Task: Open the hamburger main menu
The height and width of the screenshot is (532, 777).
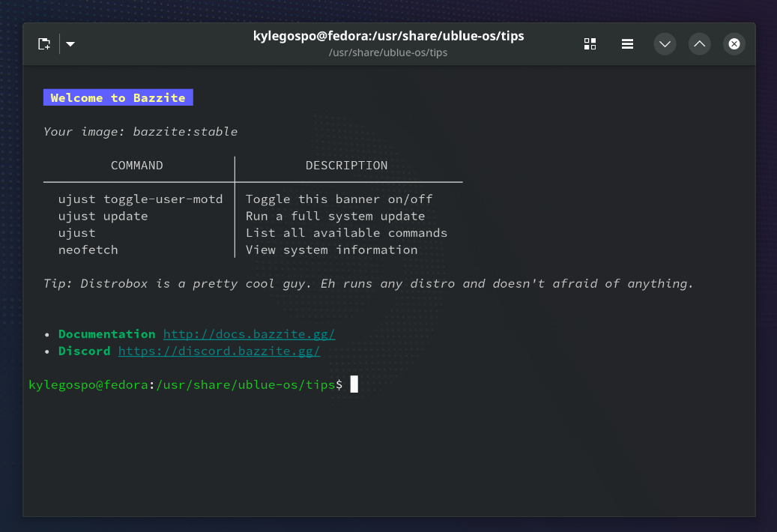Action: [628, 44]
